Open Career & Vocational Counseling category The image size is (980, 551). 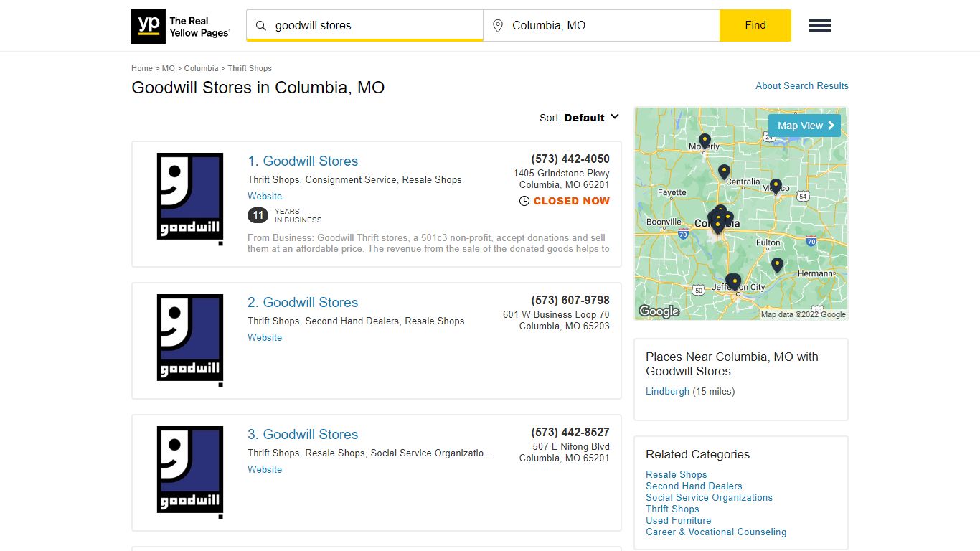pos(716,532)
